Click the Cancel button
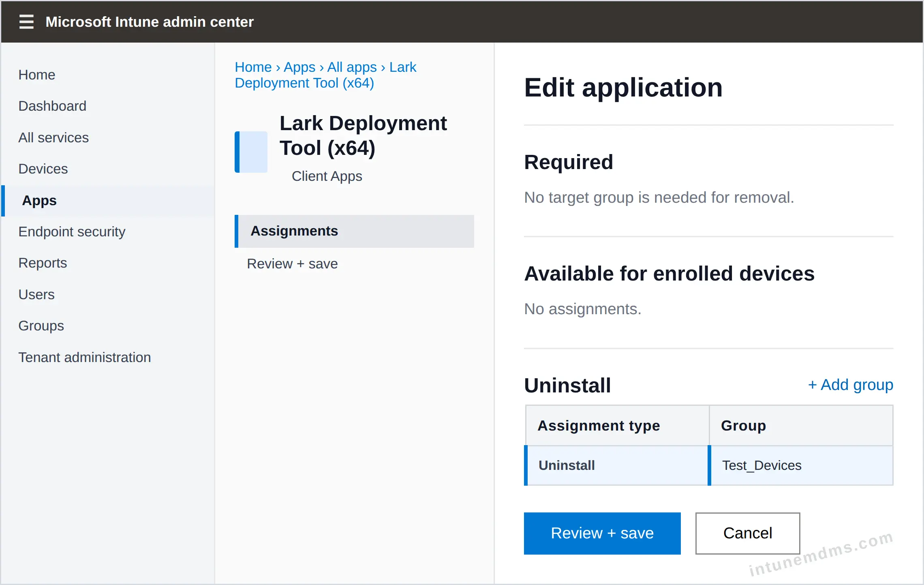This screenshot has height=585, width=924. 748,533
